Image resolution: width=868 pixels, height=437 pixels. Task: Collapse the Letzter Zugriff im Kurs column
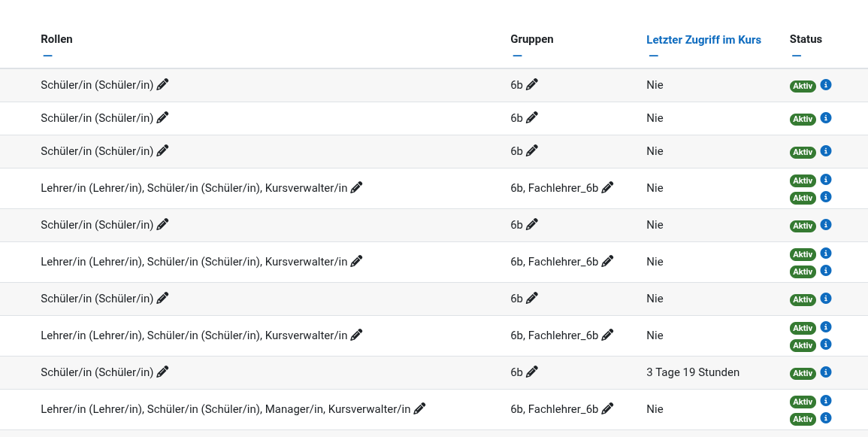coord(653,55)
